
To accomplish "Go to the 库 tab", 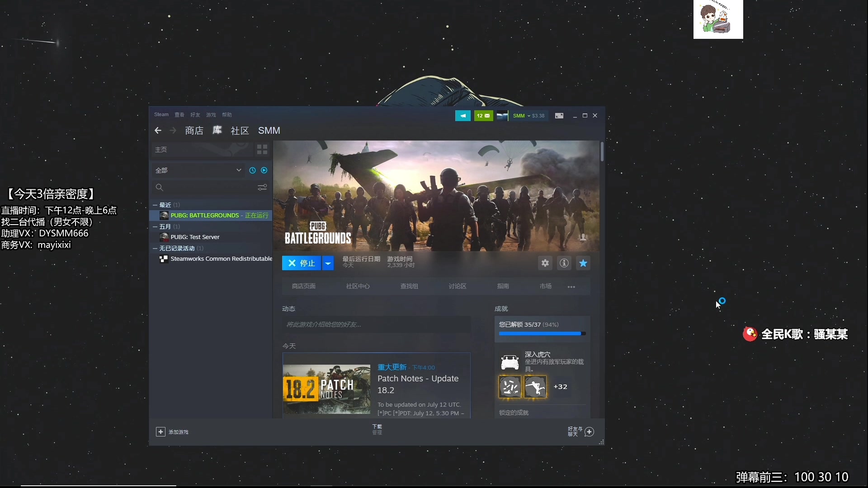I will tap(217, 131).
